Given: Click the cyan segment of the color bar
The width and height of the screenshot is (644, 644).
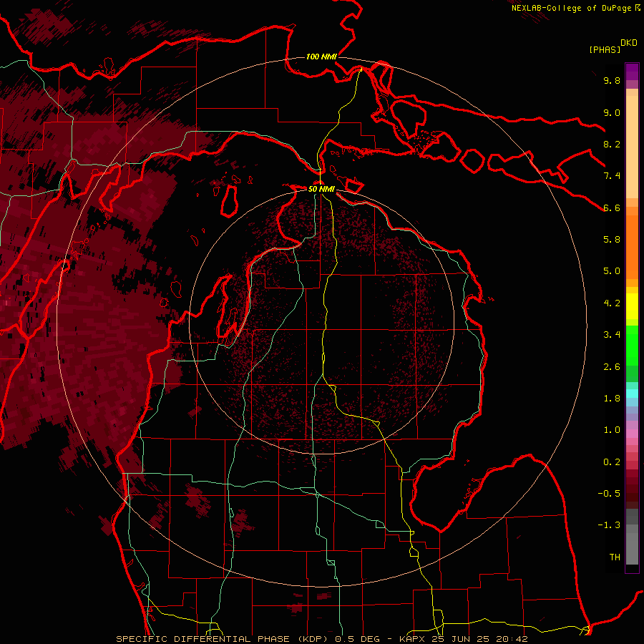Looking at the screenshot, I should pos(632,394).
